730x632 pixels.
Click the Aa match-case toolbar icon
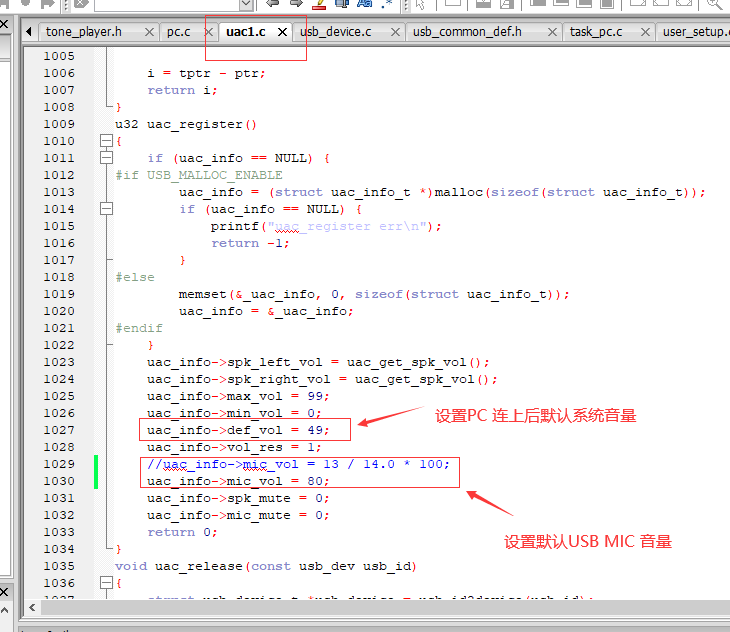point(365,4)
